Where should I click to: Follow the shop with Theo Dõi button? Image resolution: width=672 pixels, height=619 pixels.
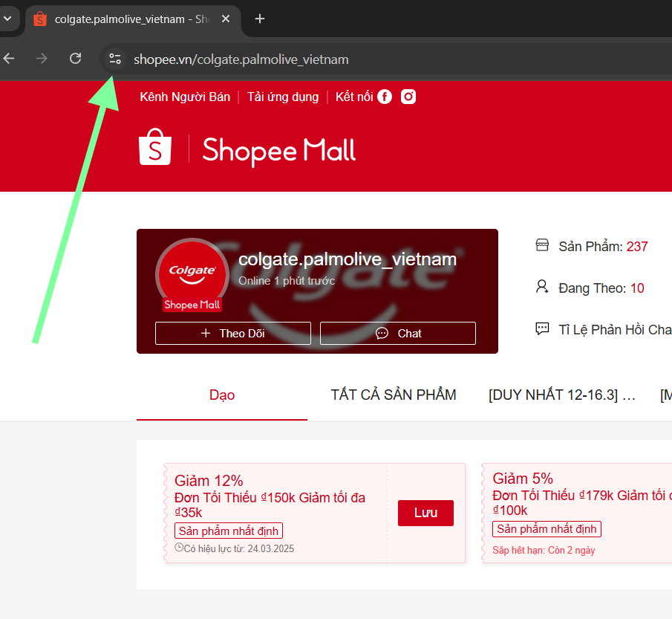coord(232,334)
